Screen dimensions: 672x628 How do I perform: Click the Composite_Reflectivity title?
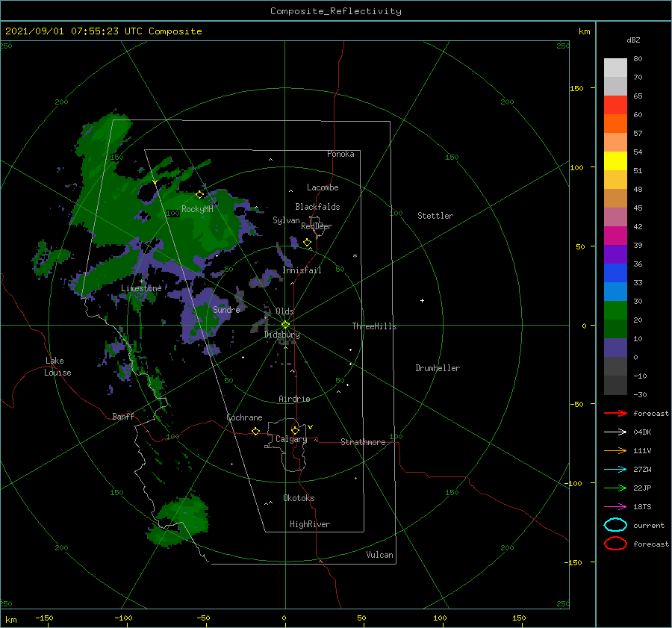pos(336,11)
